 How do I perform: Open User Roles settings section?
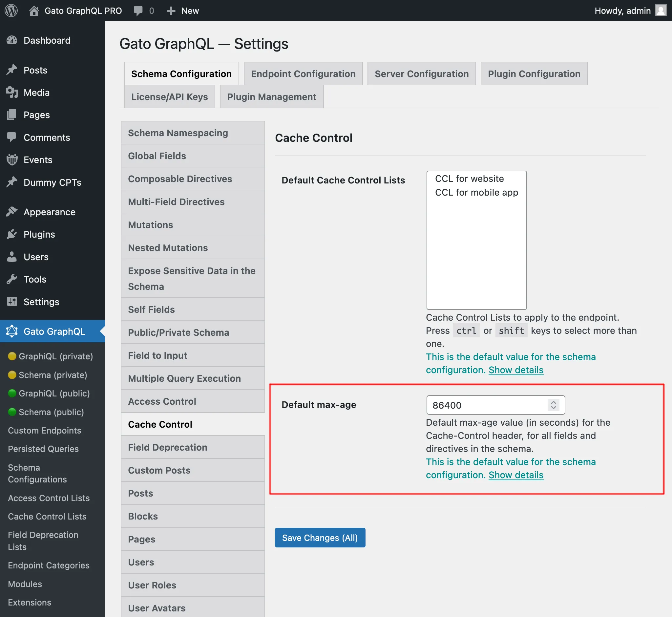pyautogui.click(x=193, y=585)
